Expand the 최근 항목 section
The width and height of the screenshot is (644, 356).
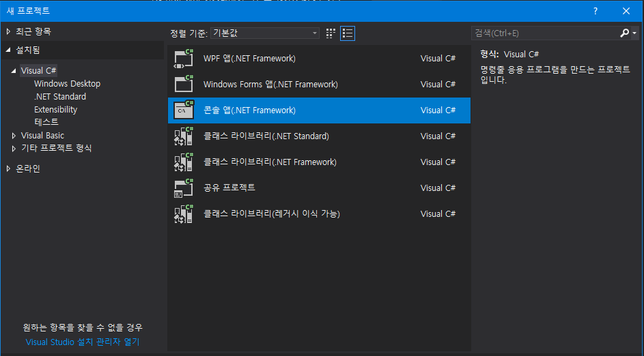[x=8, y=31]
